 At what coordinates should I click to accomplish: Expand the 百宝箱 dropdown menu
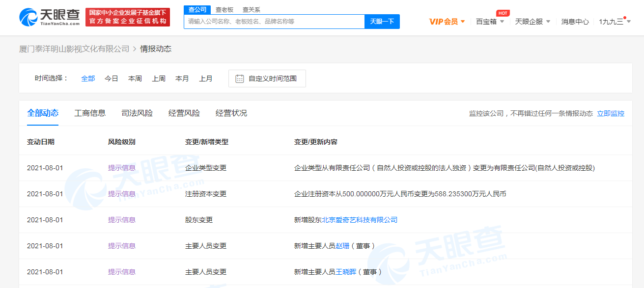pyautogui.click(x=502, y=22)
